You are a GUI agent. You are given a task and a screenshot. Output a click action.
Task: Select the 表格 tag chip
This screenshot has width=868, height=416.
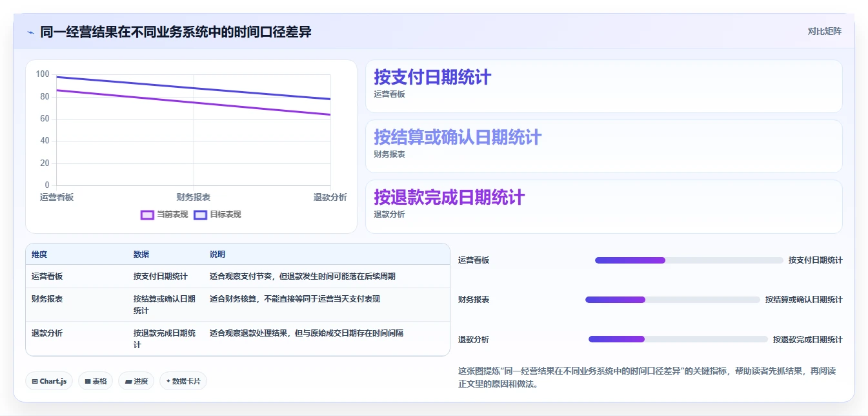(x=96, y=381)
